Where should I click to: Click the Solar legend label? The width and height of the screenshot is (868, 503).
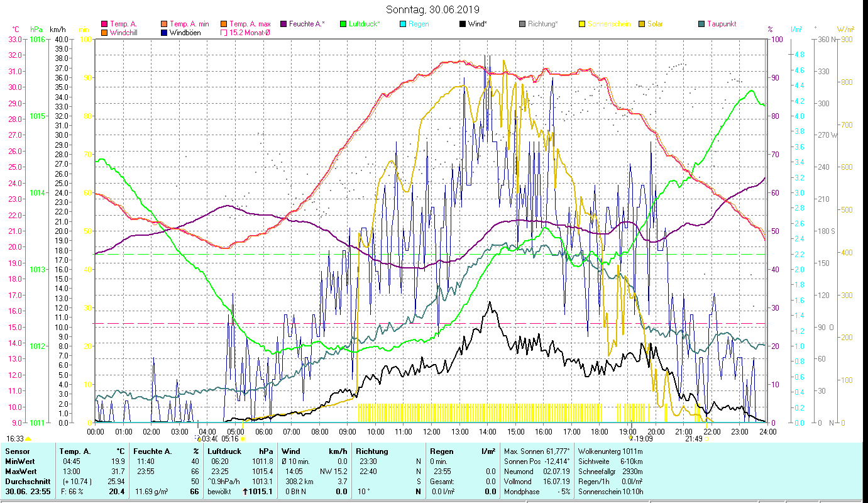(x=655, y=24)
